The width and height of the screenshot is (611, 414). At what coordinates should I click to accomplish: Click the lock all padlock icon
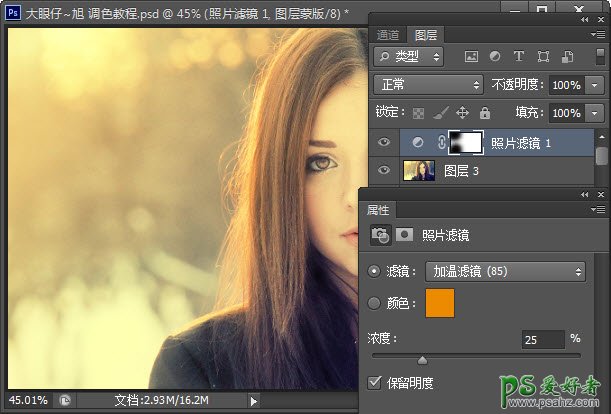coord(484,113)
